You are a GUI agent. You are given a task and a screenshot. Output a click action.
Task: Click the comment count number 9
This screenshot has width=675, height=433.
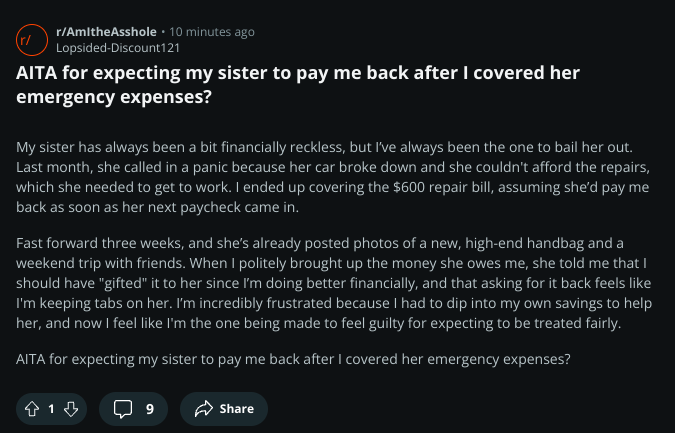click(x=150, y=408)
